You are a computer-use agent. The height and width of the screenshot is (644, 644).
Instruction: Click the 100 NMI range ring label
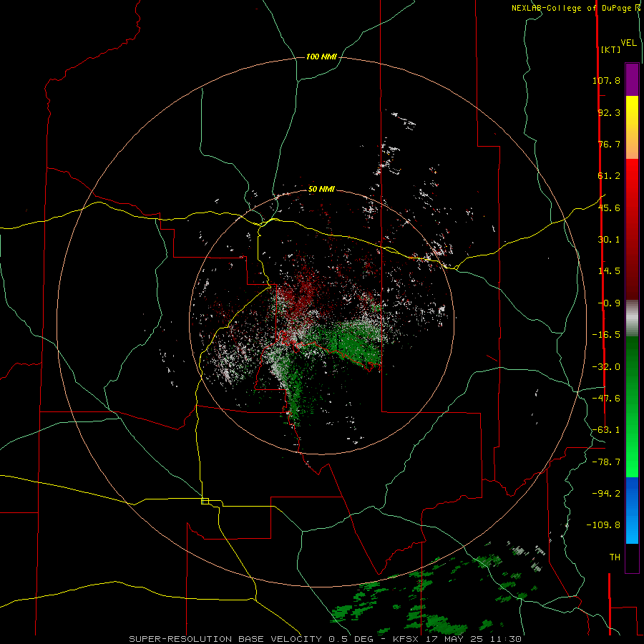pyautogui.click(x=321, y=57)
